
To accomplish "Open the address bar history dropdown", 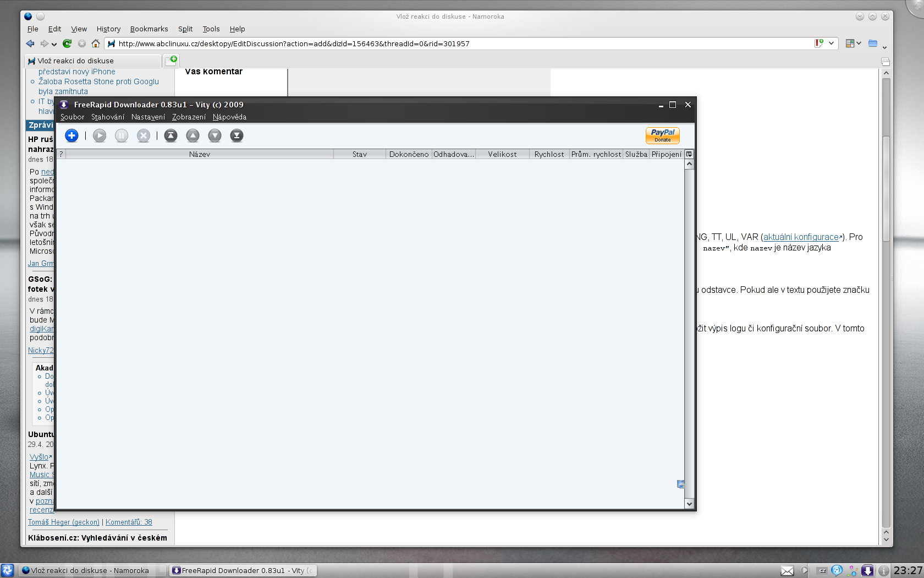I will tap(832, 43).
